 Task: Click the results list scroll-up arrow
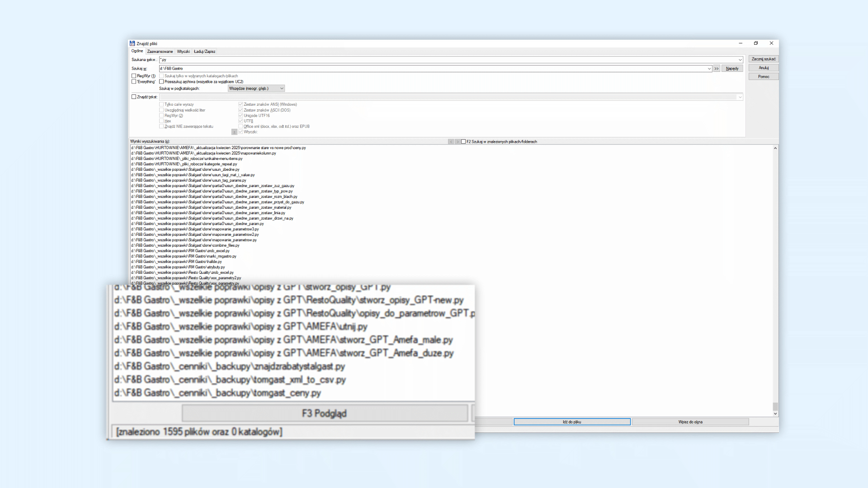point(775,148)
